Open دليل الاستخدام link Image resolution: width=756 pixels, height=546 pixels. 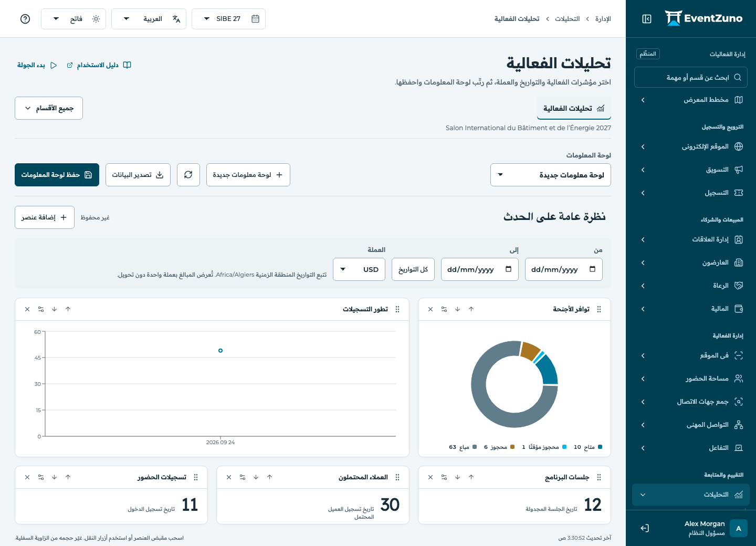(x=99, y=65)
